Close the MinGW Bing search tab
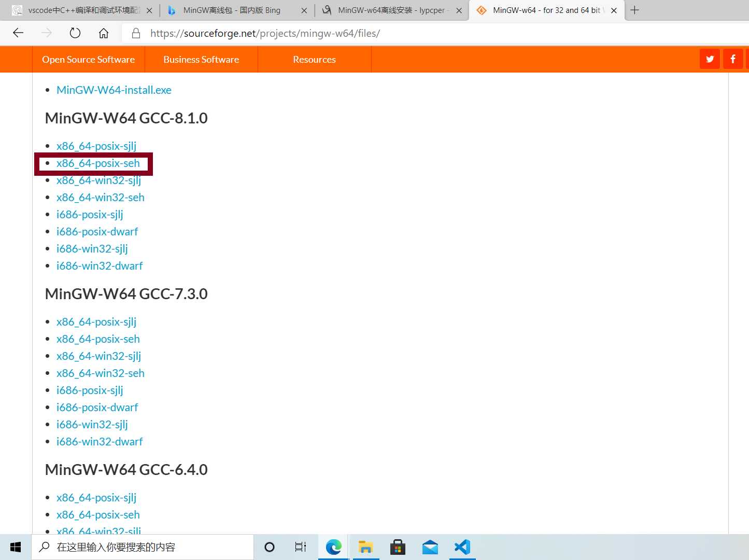 click(x=304, y=10)
